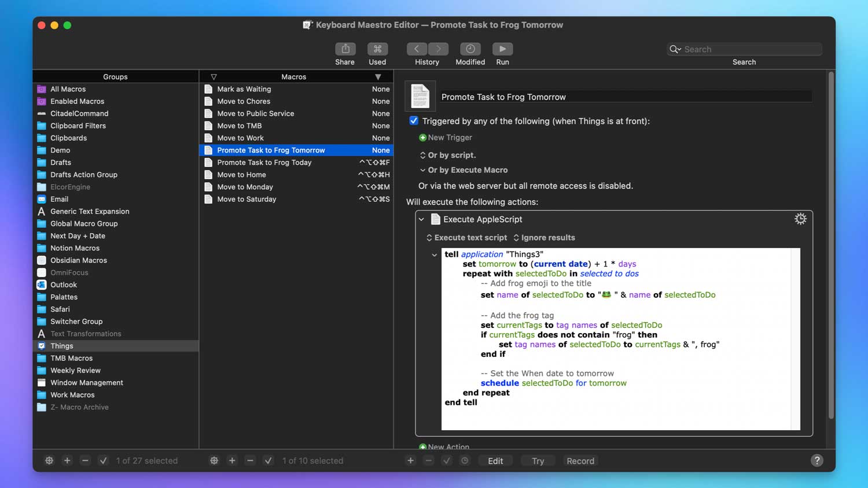
Task: Click New Action link
Action: point(448,446)
